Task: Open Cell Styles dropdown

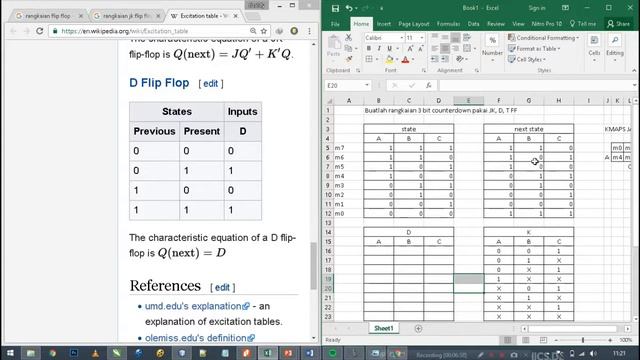Action: click(527, 60)
